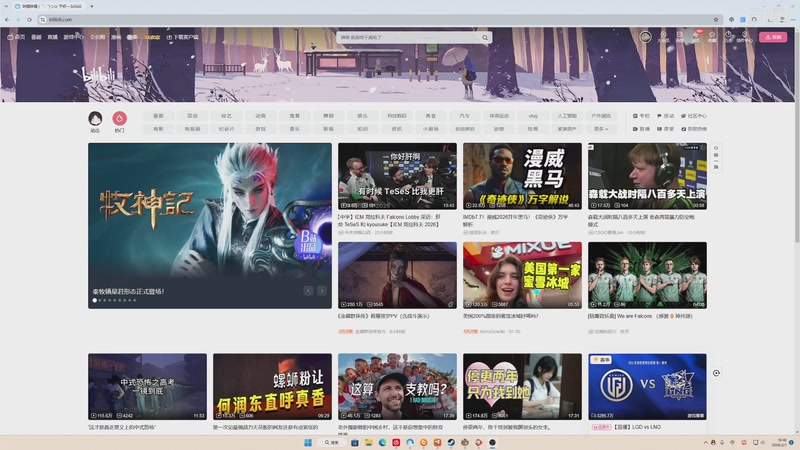
Task: Launch Steam from the taskbar
Action: click(451, 442)
